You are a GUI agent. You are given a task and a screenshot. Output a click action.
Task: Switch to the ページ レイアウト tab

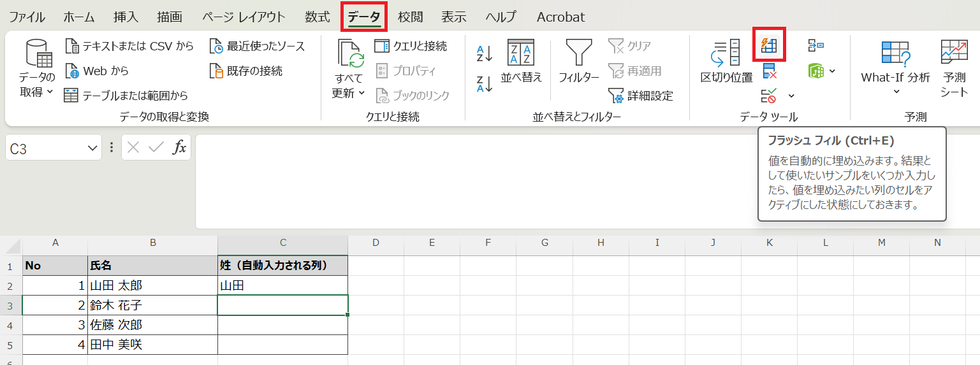(x=244, y=17)
